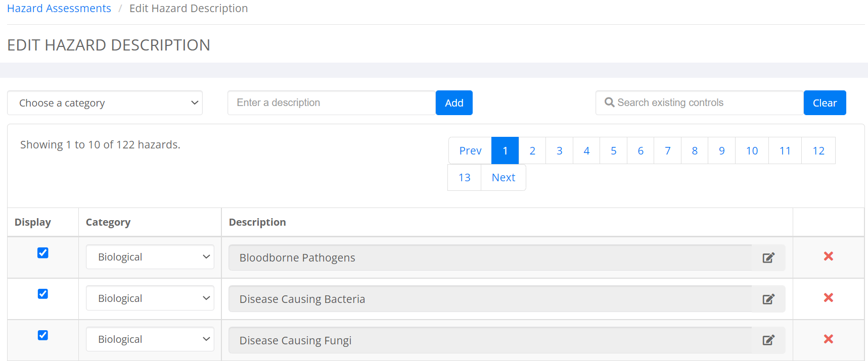
Task: Click the 'Showing 1 to 10 of 122 hazards' text
Action: click(100, 145)
